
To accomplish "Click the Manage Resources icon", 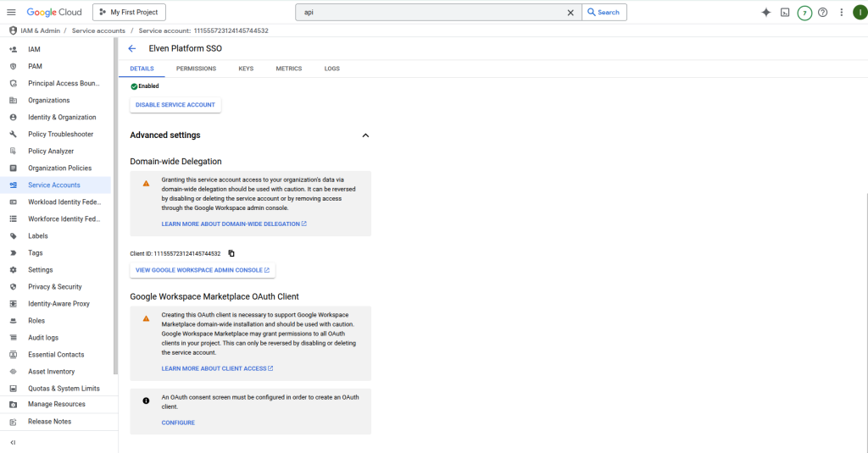I will click(14, 405).
